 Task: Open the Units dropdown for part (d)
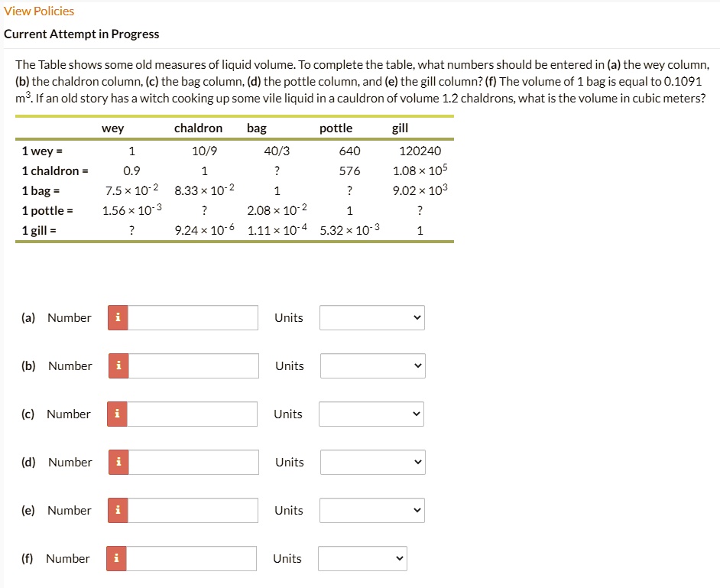(x=372, y=462)
